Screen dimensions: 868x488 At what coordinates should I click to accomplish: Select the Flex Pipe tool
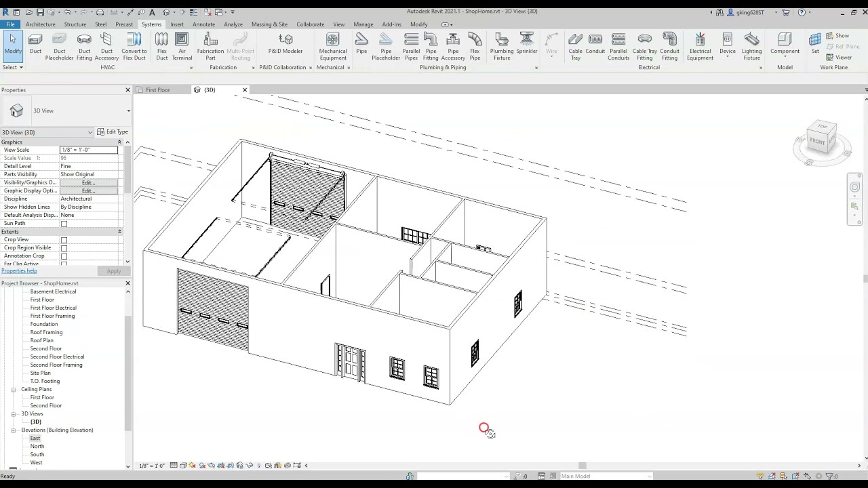[x=475, y=46]
